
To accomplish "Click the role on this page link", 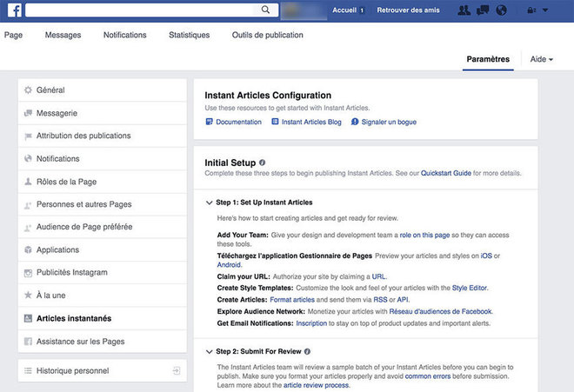I will [x=424, y=235].
